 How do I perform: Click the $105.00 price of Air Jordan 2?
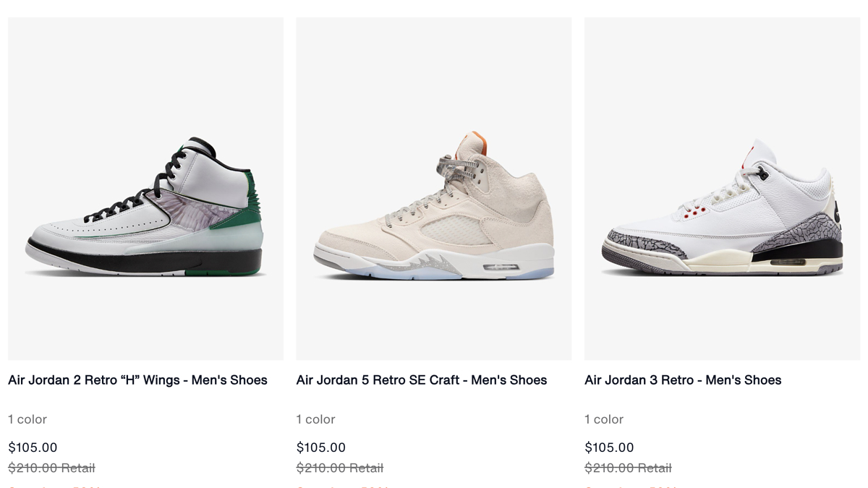point(33,448)
